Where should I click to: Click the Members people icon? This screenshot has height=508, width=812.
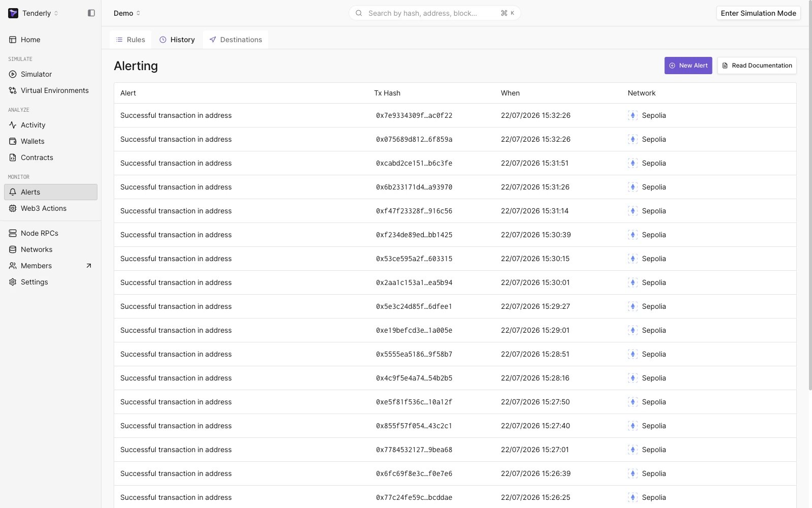[13, 266]
